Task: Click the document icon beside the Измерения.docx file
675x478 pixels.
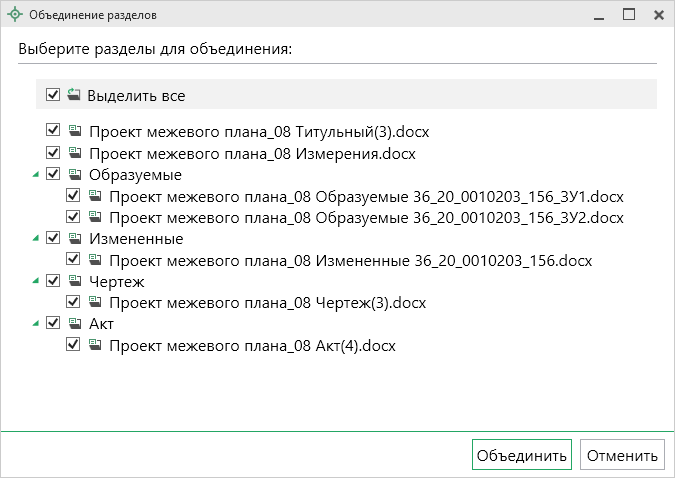Action: pyautogui.click(x=75, y=153)
